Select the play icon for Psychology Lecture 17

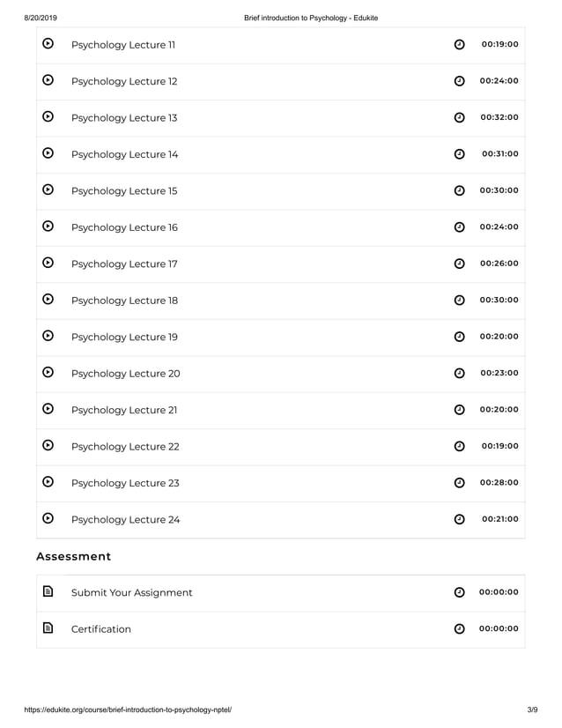click(x=48, y=263)
